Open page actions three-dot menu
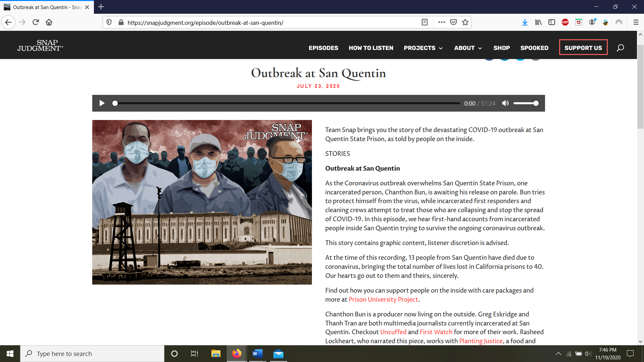Image resolution: width=644 pixels, height=362 pixels. tap(441, 22)
